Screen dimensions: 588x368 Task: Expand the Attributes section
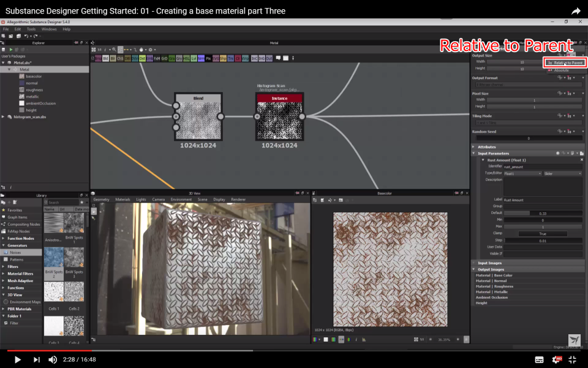[x=473, y=147]
